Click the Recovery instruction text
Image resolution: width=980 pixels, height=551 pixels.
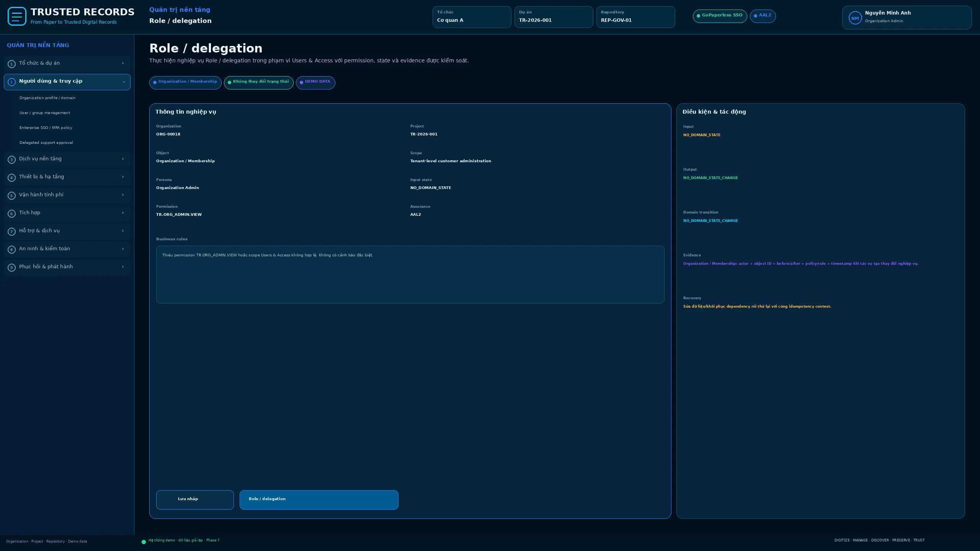[x=757, y=306]
